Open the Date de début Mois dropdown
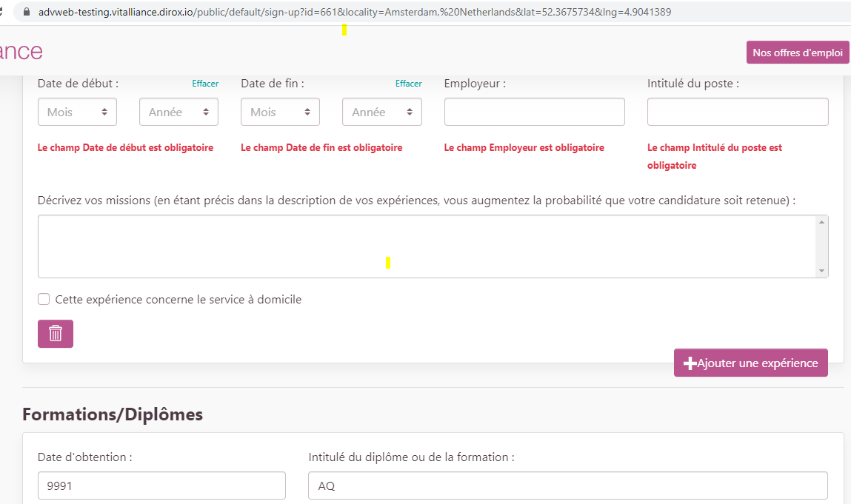The width and height of the screenshot is (851, 504). pyautogui.click(x=77, y=112)
